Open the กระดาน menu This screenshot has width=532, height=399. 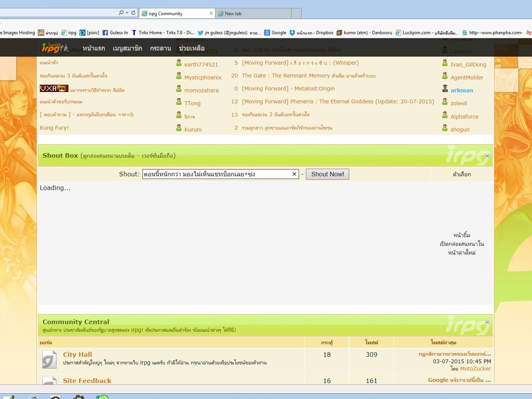(160, 48)
